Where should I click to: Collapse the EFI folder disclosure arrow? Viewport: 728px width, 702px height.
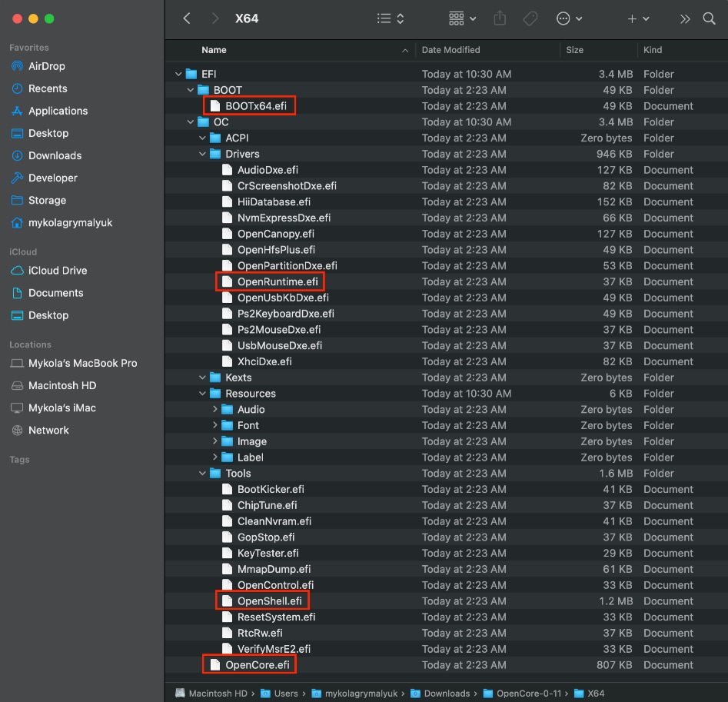(x=178, y=74)
